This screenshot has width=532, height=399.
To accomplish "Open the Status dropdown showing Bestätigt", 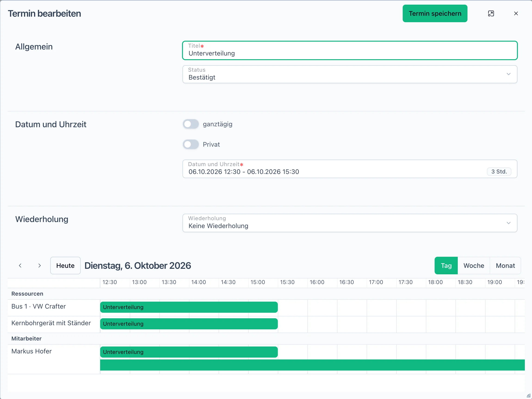I will (x=350, y=74).
